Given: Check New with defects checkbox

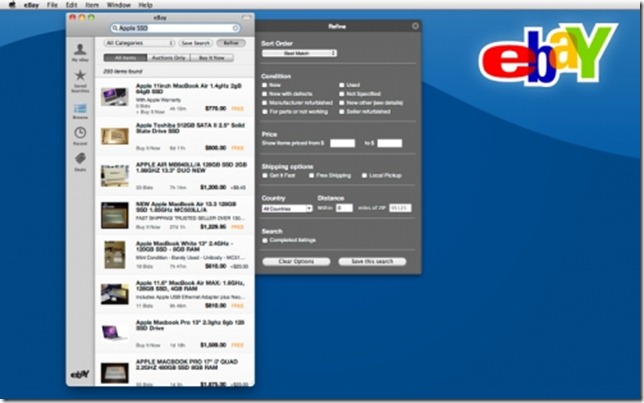Looking at the screenshot, I should pos(264,94).
